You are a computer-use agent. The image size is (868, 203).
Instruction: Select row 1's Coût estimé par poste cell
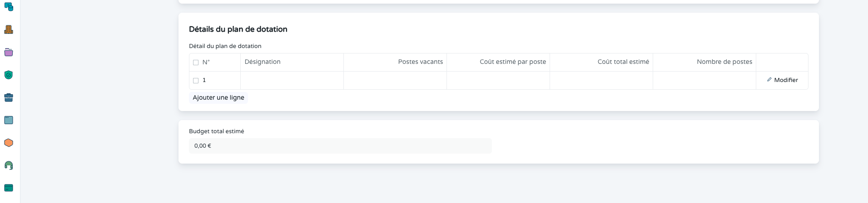(x=498, y=81)
